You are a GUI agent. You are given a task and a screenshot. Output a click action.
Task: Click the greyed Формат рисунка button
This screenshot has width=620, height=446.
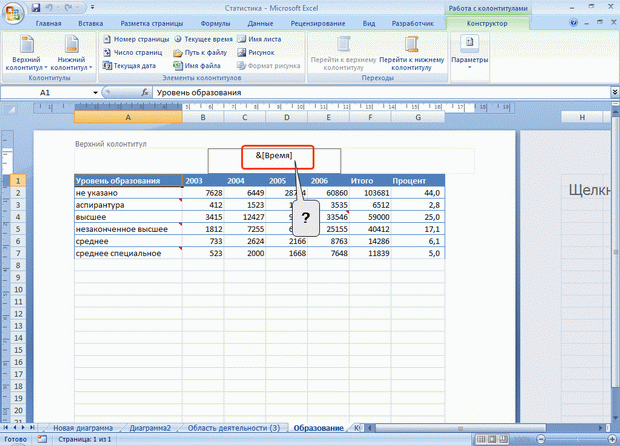click(x=269, y=66)
